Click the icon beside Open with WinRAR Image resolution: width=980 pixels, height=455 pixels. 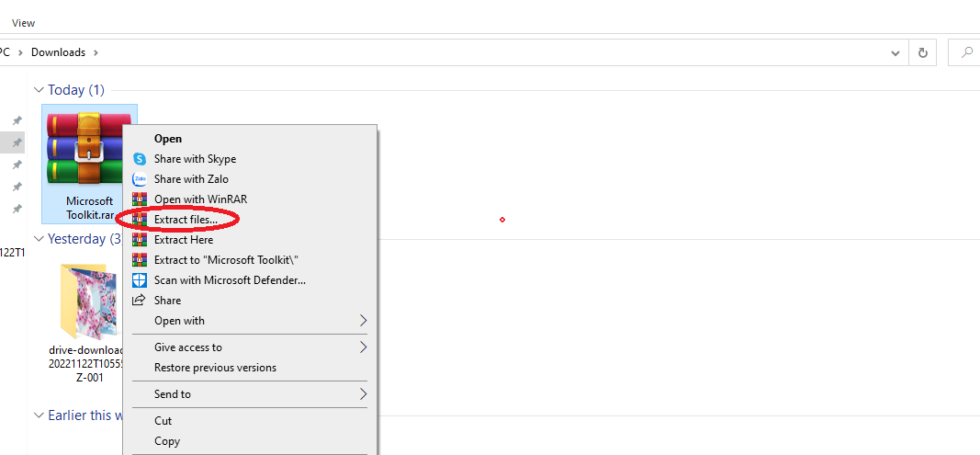[140, 199]
